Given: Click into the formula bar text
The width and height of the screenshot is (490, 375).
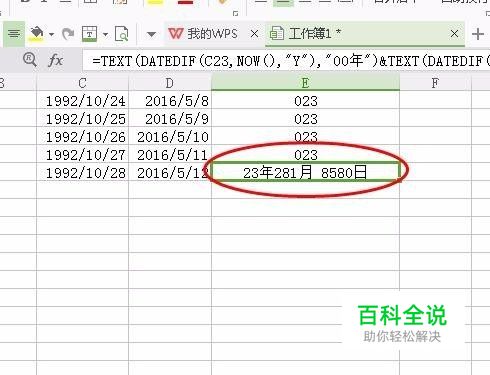Looking at the screenshot, I should click(x=286, y=61).
